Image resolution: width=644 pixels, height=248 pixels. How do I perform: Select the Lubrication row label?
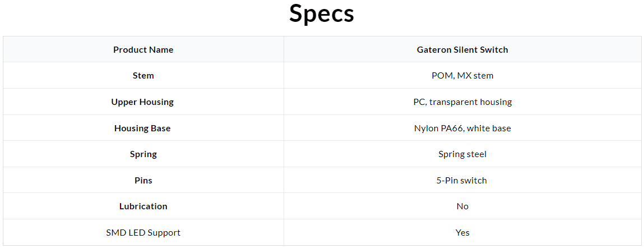click(143, 206)
